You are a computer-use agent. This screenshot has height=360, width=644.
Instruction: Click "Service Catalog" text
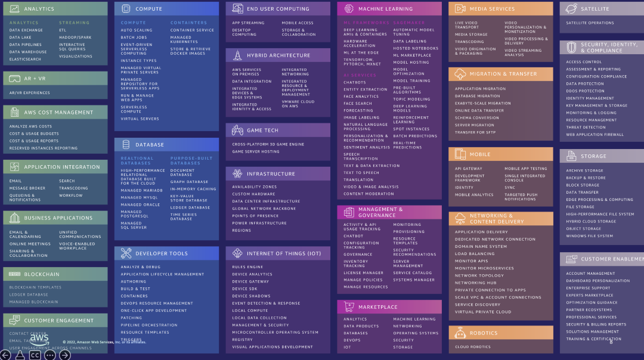[413, 272]
